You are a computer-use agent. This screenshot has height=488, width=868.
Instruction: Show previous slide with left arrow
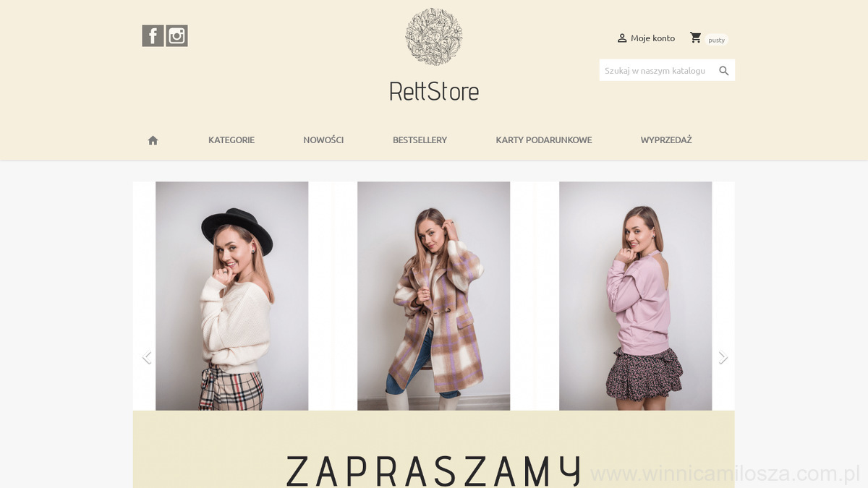pos(147,357)
